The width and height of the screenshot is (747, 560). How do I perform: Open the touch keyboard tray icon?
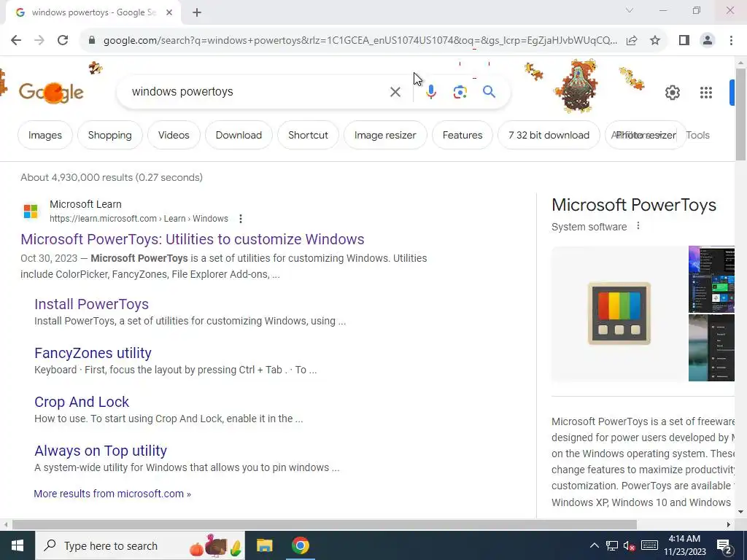649,545
